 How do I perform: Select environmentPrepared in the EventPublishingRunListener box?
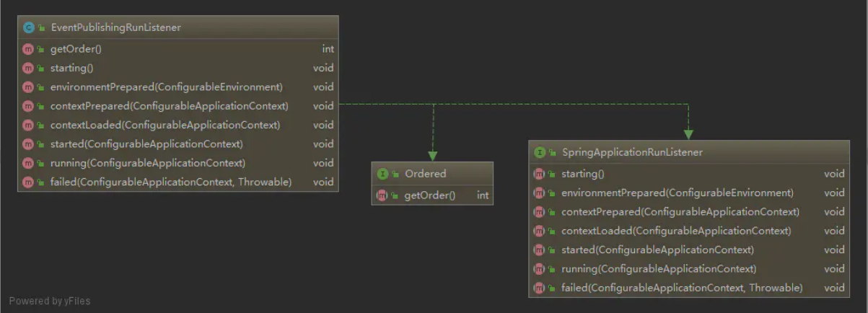[x=166, y=87]
